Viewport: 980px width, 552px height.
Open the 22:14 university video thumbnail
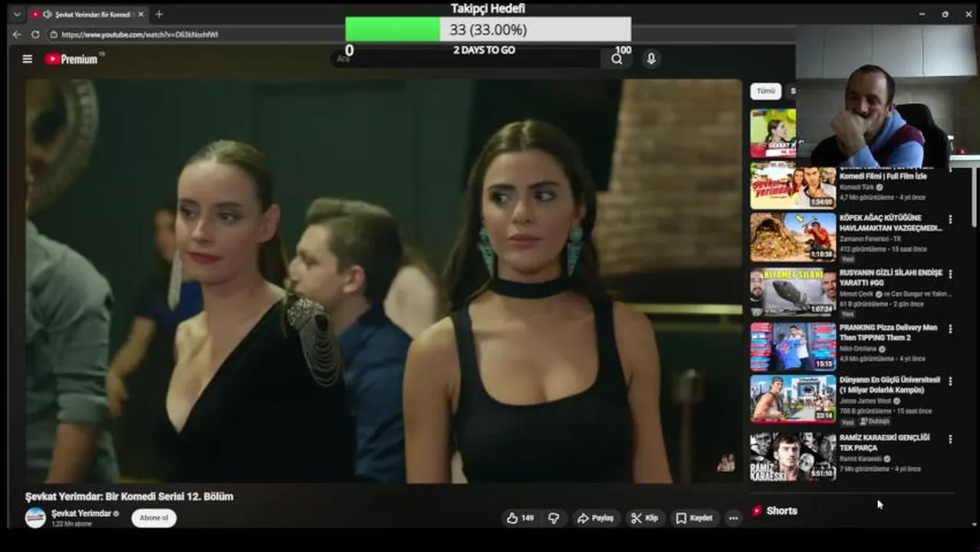tap(793, 399)
